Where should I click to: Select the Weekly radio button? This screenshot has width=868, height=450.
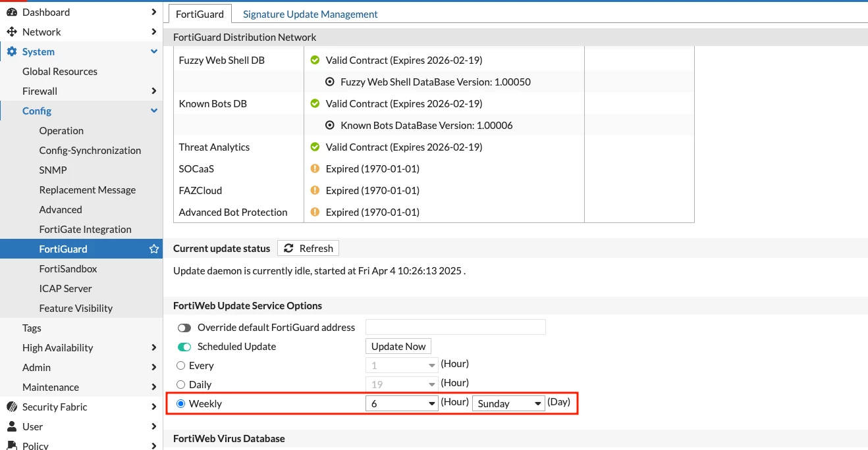pos(181,403)
